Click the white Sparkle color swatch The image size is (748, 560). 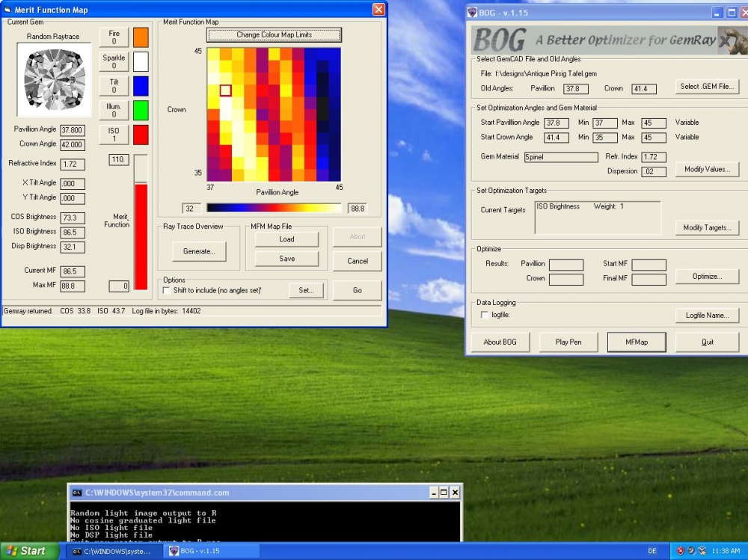[141, 61]
